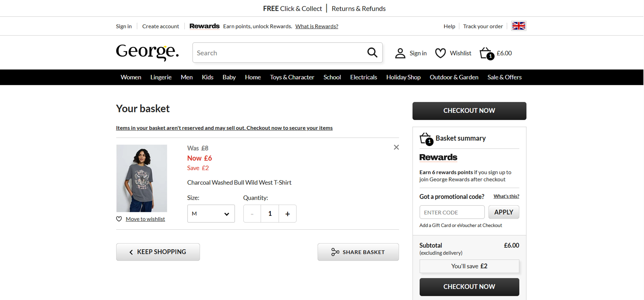Remove the T-Shirt with the X icon
The image size is (644, 300).
(x=396, y=147)
